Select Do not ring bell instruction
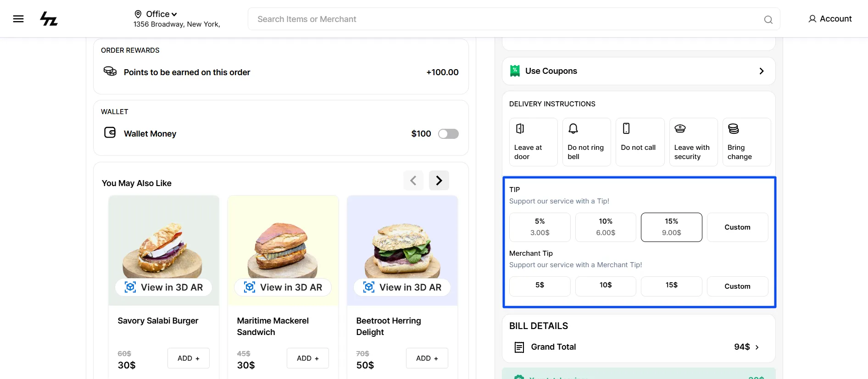 pos(586,142)
